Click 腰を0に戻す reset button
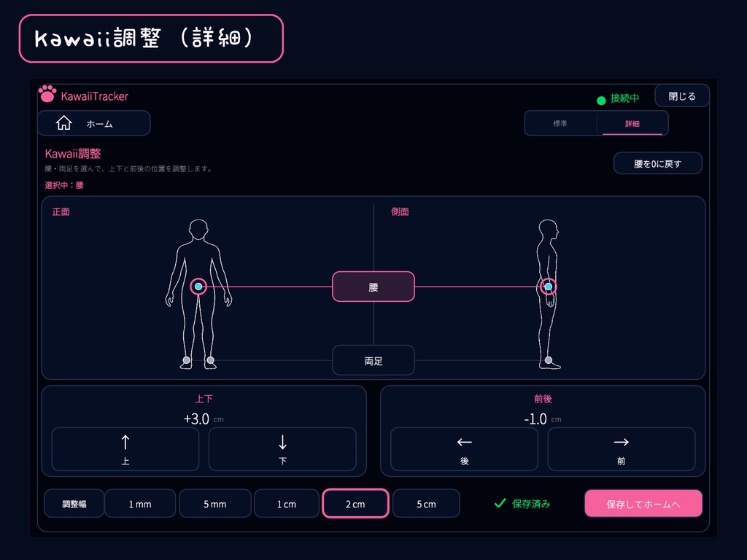The image size is (747, 560). tap(658, 163)
